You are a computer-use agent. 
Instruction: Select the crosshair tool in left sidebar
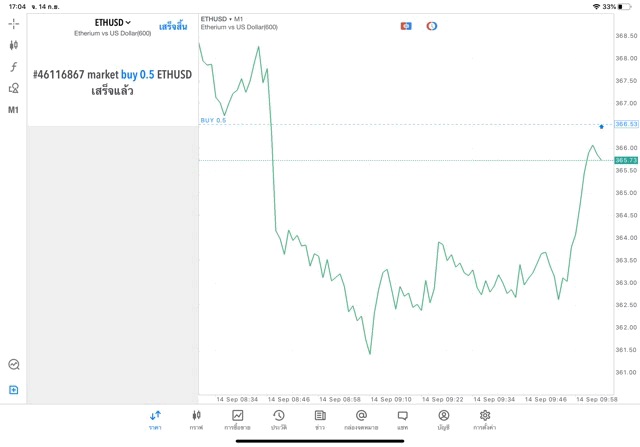[13, 23]
